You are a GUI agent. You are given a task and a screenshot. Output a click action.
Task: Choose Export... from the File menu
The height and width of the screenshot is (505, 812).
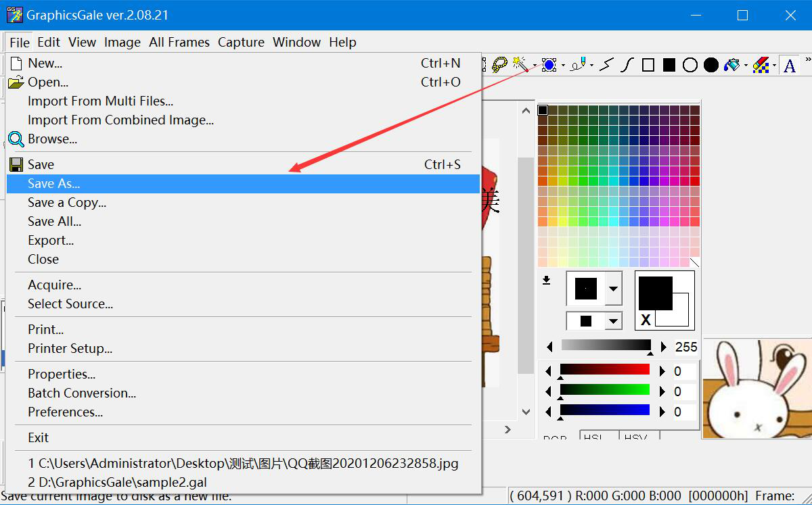click(x=244, y=241)
